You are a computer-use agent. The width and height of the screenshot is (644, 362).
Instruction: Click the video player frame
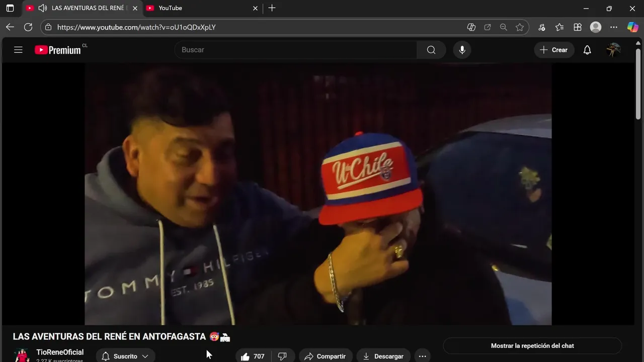tap(318, 194)
